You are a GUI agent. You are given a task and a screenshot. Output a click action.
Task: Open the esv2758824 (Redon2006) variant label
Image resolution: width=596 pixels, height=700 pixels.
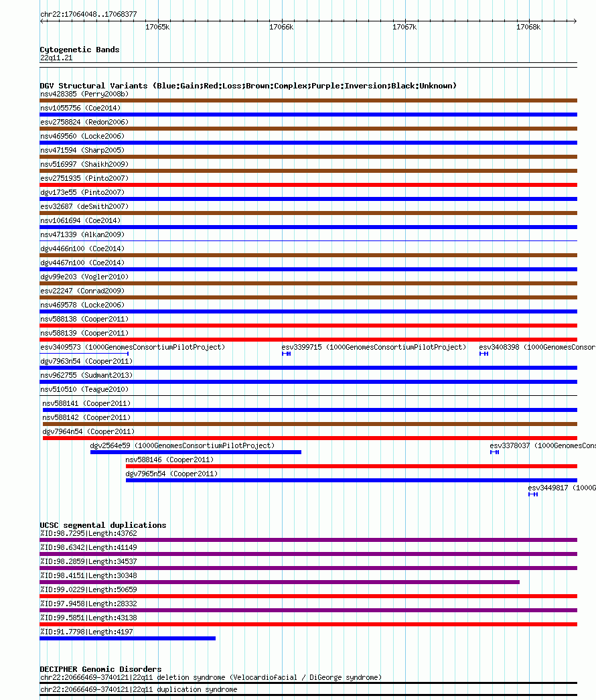[x=84, y=123]
